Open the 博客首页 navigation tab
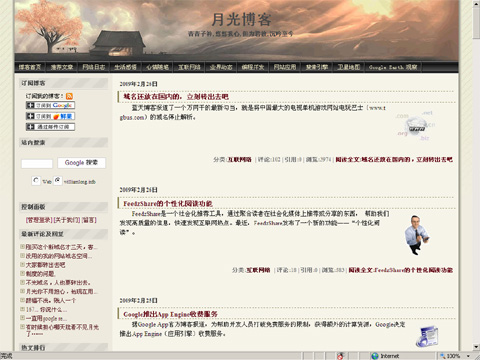480x360 pixels. point(30,67)
